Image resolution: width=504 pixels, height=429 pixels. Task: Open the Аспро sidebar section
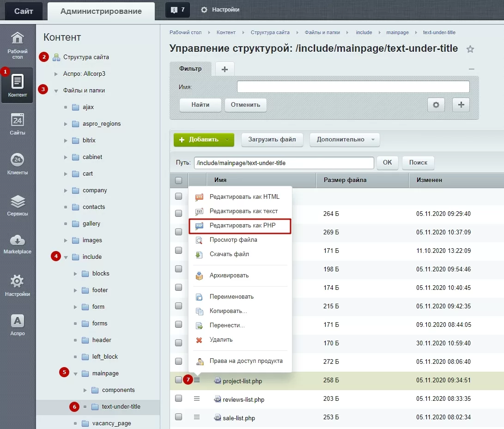click(18, 325)
